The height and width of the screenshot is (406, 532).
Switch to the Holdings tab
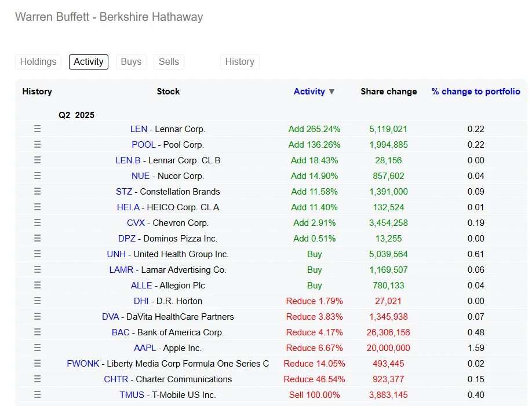pos(38,62)
